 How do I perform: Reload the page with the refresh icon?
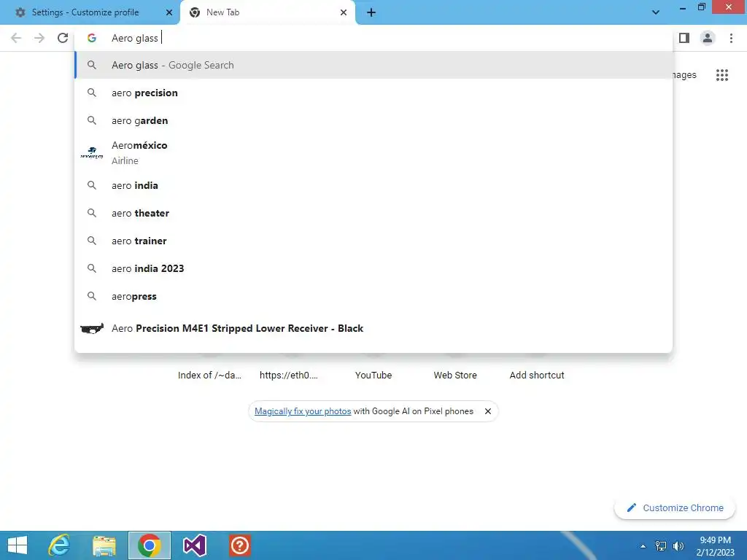point(63,38)
